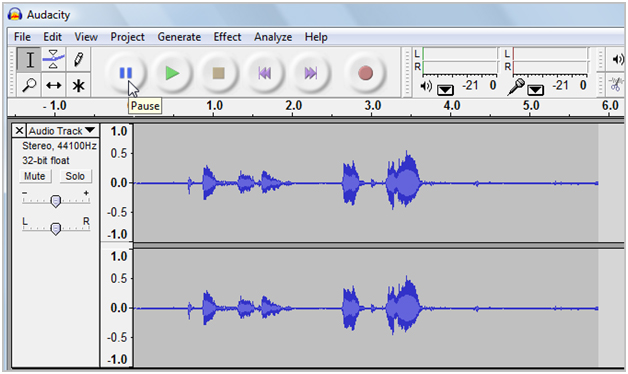Image resolution: width=628 pixels, height=374 pixels.
Task: Click the green Play button
Action: point(172,73)
